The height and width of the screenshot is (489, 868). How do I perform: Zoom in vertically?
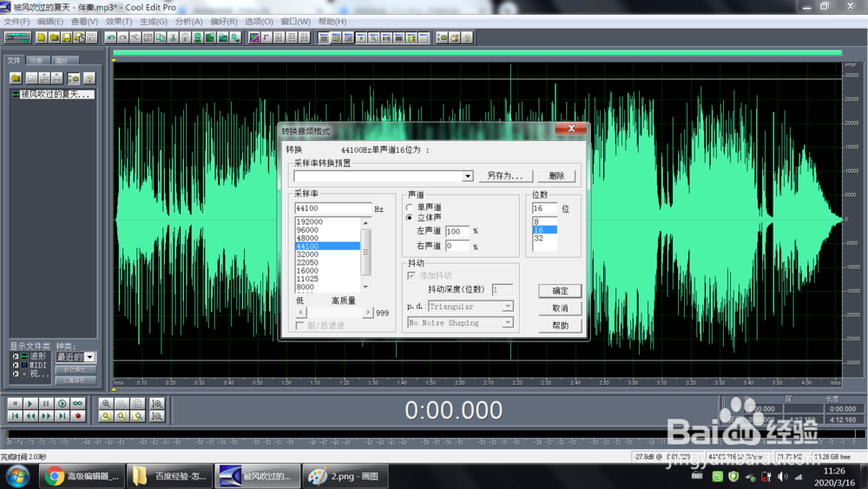157,404
